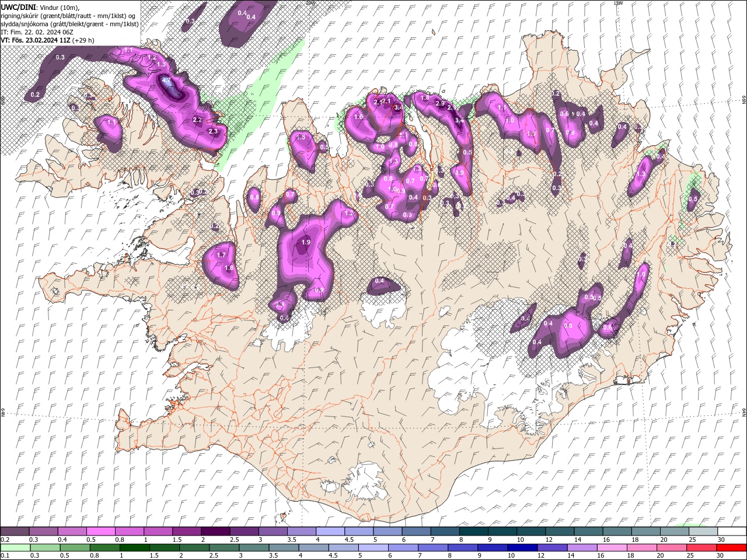Click the 'VT: Fös. 23.02.2024 11Z' valid time

coord(36,40)
